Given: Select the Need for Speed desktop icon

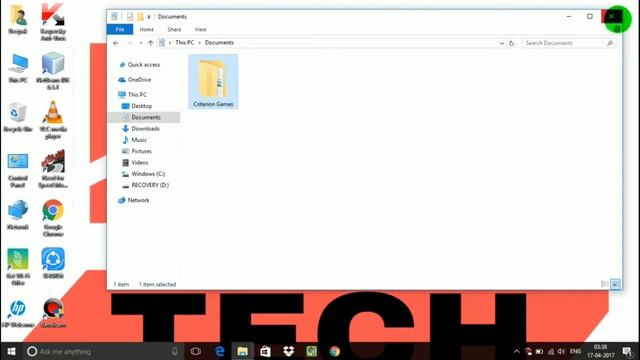Looking at the screenshot, I should [x=53, y=169].
